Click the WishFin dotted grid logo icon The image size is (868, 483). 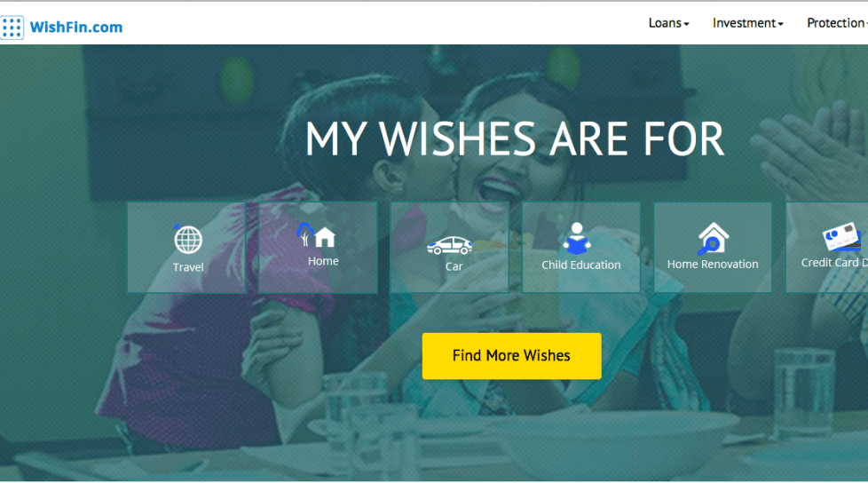pyautogui.click(x=12, y=28)
